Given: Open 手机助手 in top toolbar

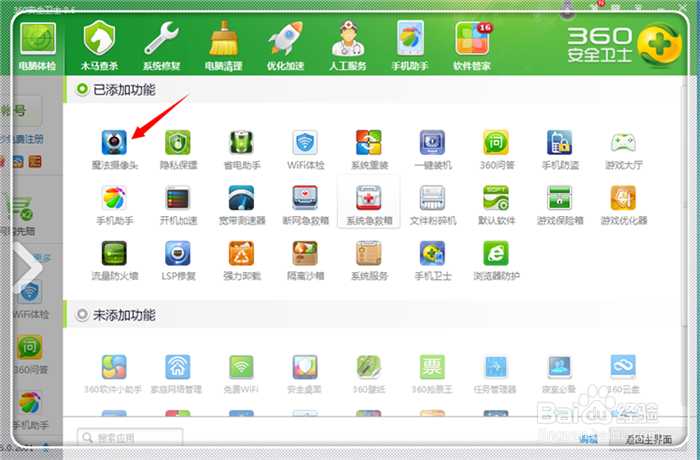Looking at the screenshot, I should [409, 46].
